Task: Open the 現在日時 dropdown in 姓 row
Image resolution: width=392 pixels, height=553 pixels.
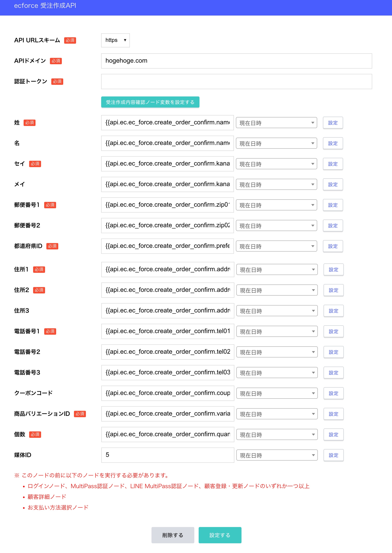Action: coord(276,123)
